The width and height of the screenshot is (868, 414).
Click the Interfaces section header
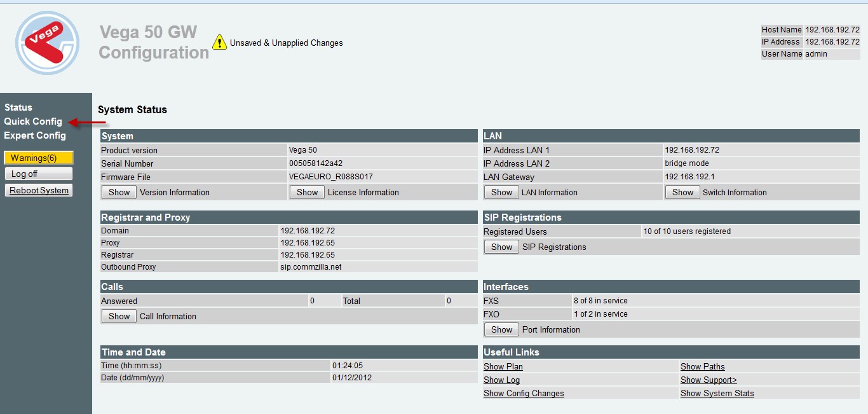(671, 286)
